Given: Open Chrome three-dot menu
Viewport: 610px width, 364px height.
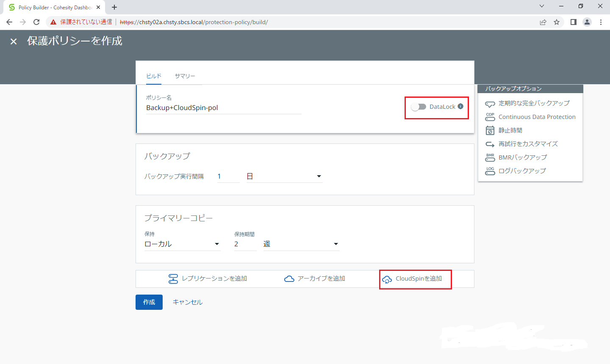Looking at the screenshot, I should click(601, 22).
